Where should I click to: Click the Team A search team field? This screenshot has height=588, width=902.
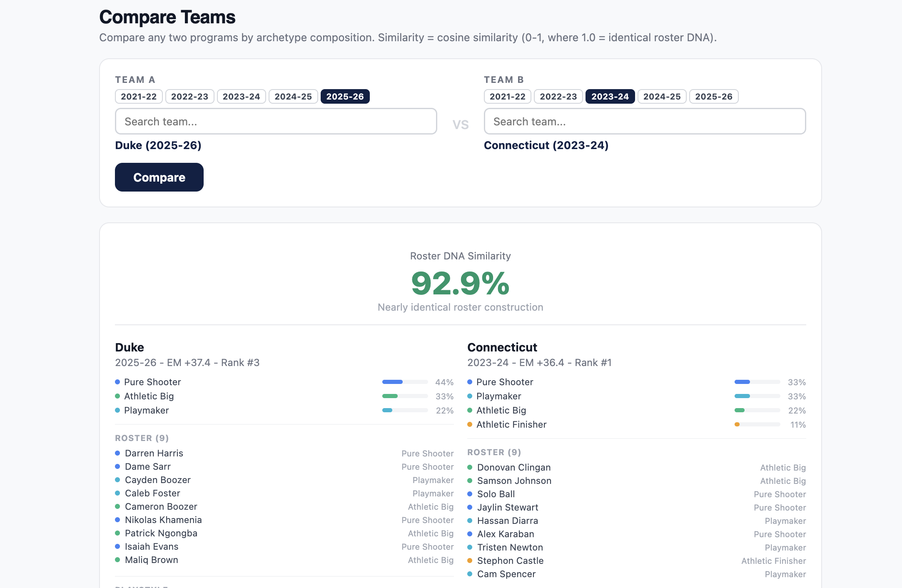276,121
